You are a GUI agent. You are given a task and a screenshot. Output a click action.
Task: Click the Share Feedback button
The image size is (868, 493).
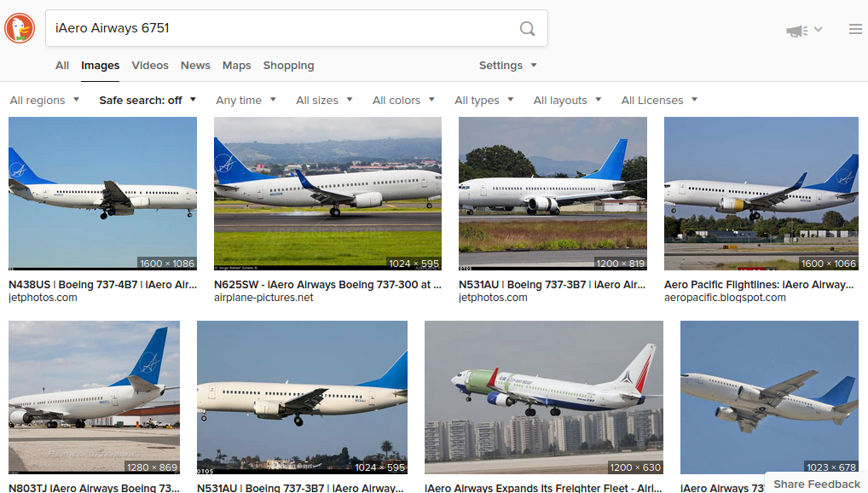[x=817, y=484]
